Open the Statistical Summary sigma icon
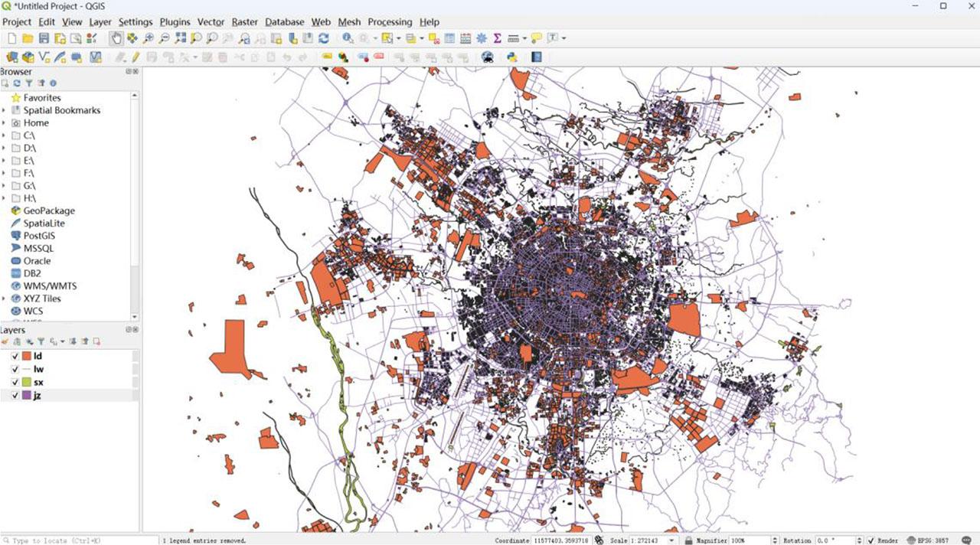 pyautogui.click(x=497, y=38)
